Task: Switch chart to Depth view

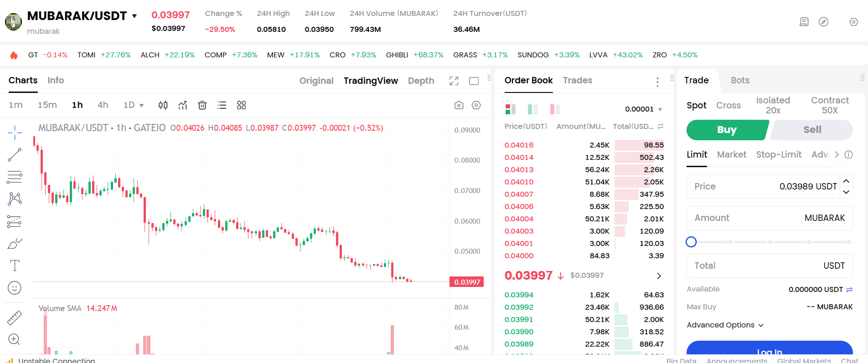Action: point(421,81)
